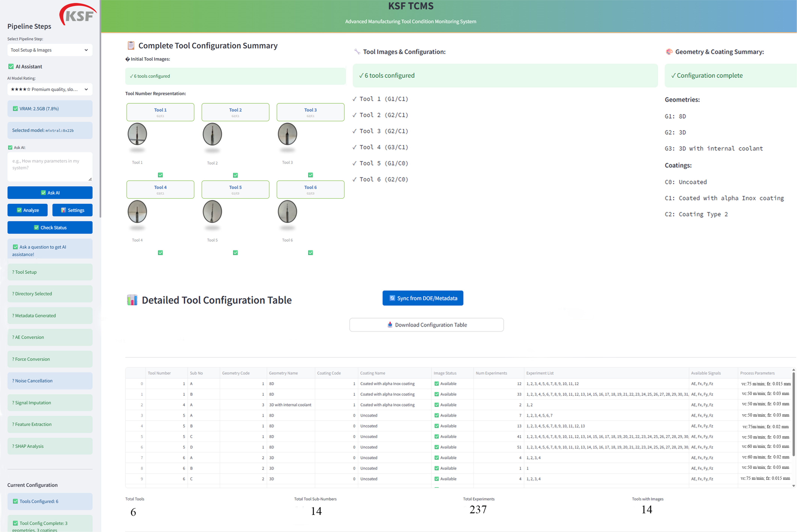This screenshot has height=532, width=797.
Task: Click the Analyze button
Action: [x=28, y=210]
